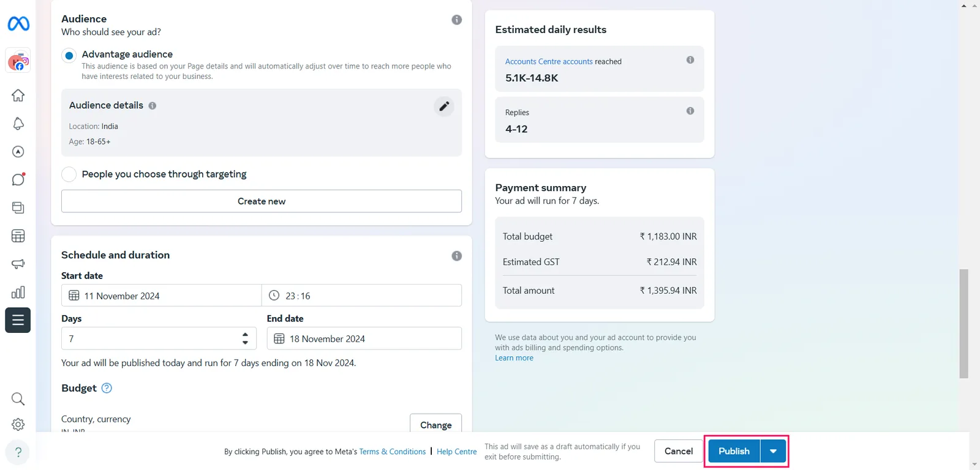Open Publish dropdown arrow

click(773, 451)
